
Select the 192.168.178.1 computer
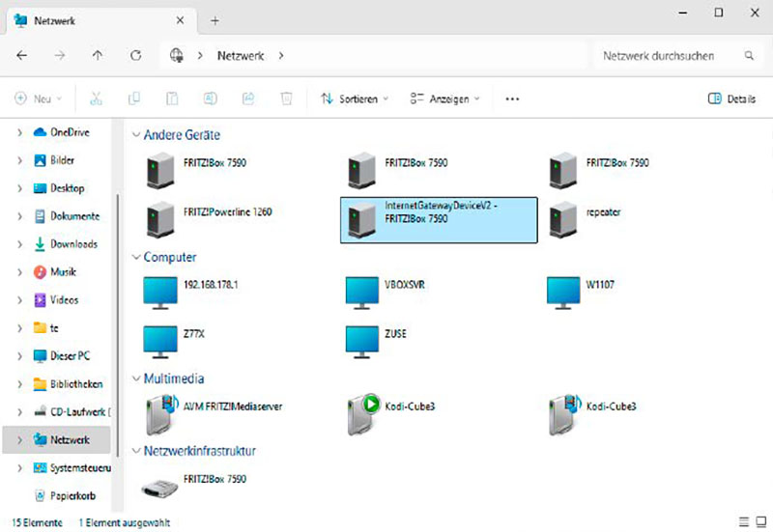pyautogui.click(x=191, y=293)
